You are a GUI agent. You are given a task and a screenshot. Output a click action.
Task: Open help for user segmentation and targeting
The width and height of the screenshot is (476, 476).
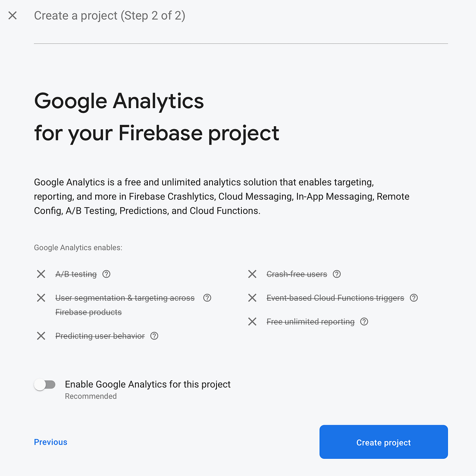pyautogui.click(x=207, y=298)
